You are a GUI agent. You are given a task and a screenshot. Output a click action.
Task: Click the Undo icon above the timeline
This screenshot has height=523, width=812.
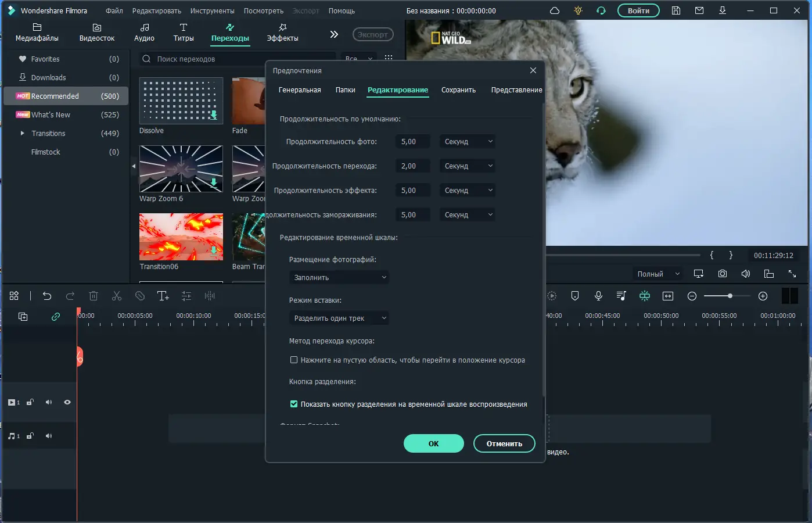[x=46, y=296]
